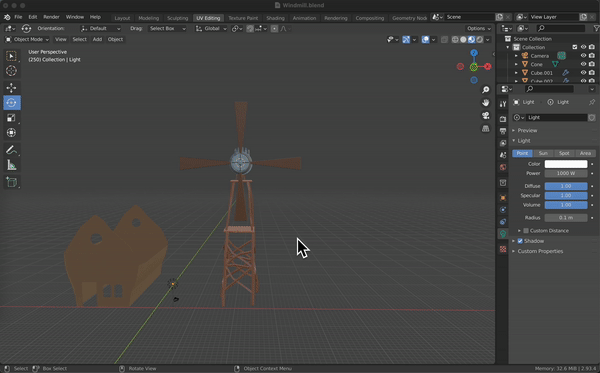Image resolution: width=600 pixels, height=373 pixels.
Task: Open the Physics properties tab
Action: pyautogui.click(x=503, y=210)
